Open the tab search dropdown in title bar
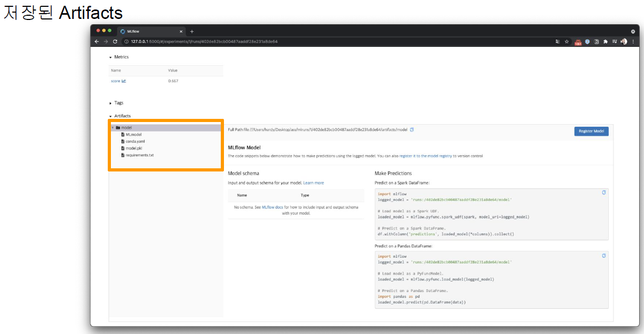Screen dimensions: 644x334 (x=633, y=31)
